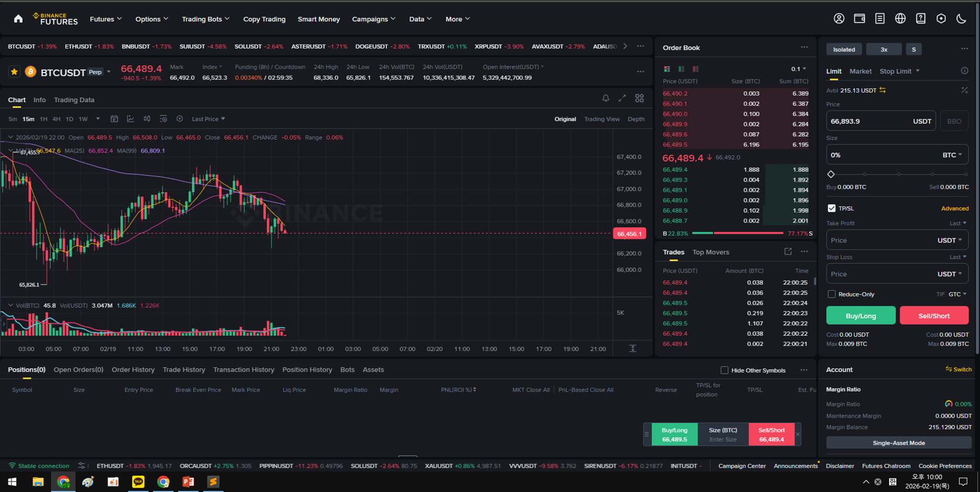
Task: Check Hide Other Symbols checkbox
Action: (x=724, y=370)
